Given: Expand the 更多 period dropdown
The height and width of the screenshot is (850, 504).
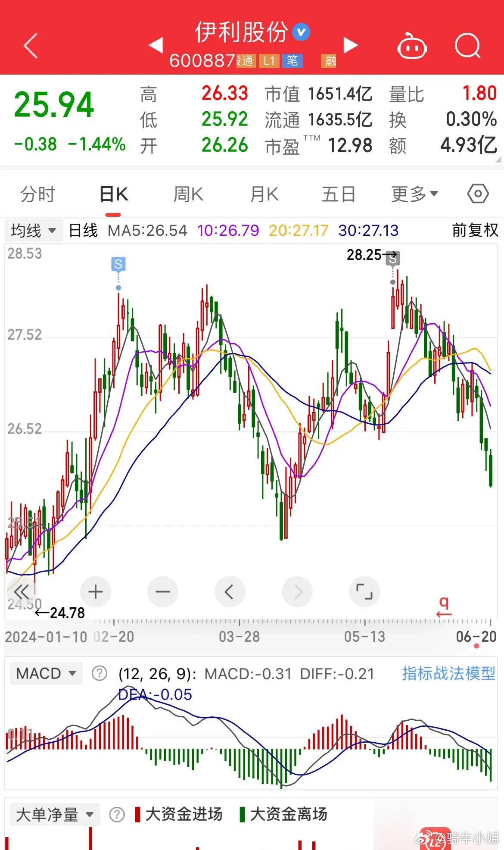Looking at the screenshot, I should tap(414, 194).
